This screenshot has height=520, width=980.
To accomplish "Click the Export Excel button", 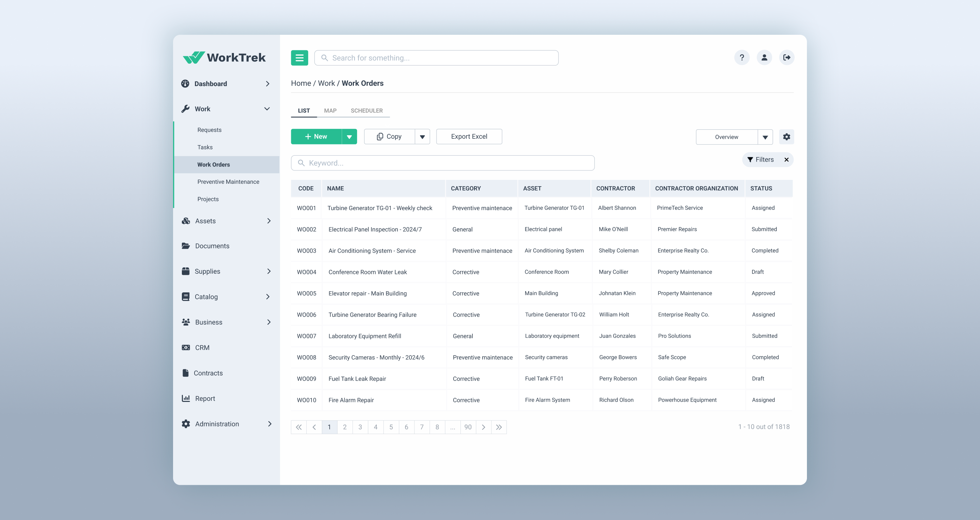I will 469,136.
